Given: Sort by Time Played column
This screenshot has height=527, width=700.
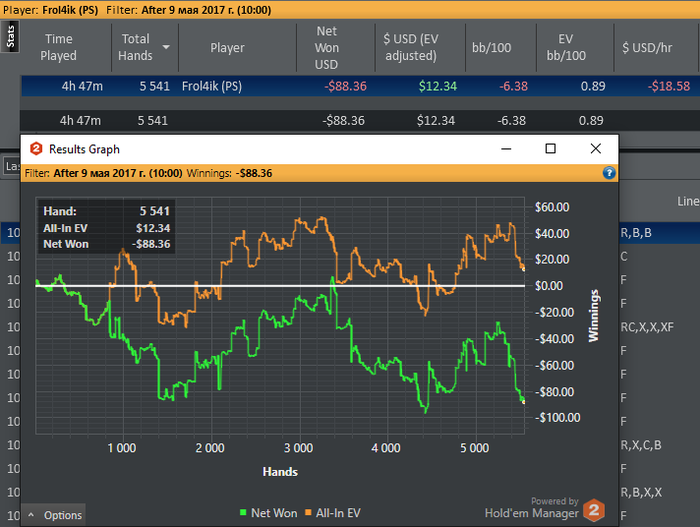Looking at the screenshot, I should point(58,47).
